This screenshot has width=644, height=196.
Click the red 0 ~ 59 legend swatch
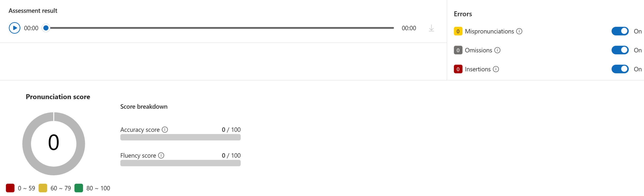pyautogui.click(x=10, y=188)
